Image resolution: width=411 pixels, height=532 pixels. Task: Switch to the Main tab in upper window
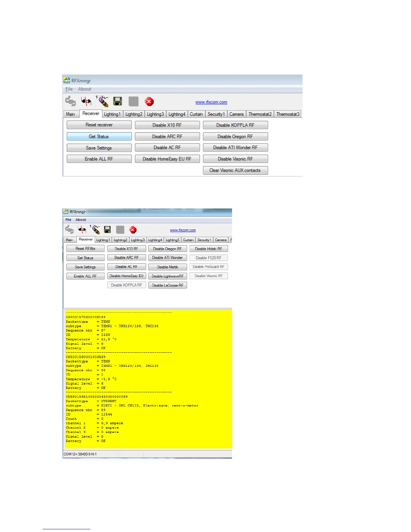71,114
